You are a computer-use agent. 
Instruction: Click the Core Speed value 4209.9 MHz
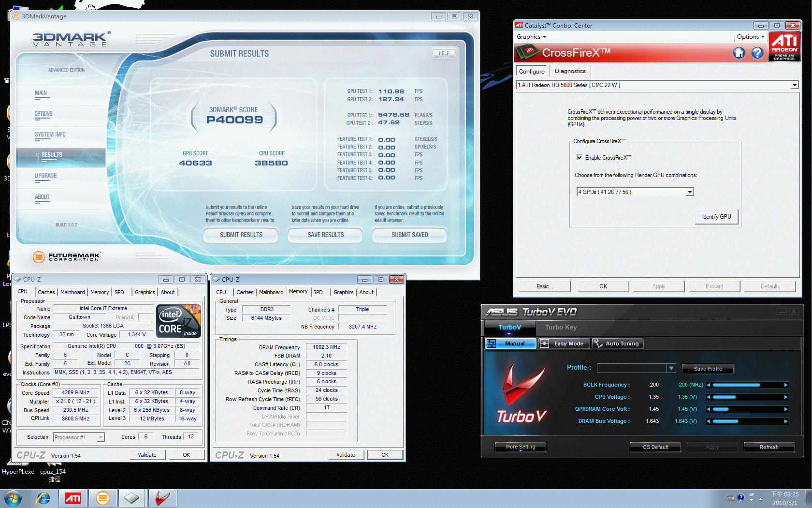pyautogui.click(x=76, y=393)
